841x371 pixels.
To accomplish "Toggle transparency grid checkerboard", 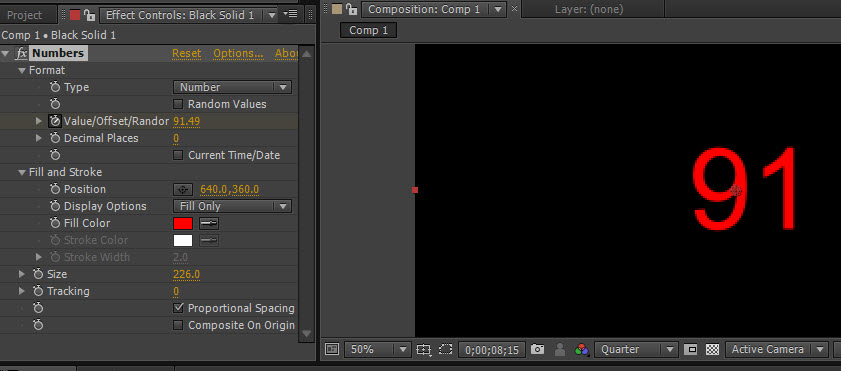I will [x=712, y=350].
